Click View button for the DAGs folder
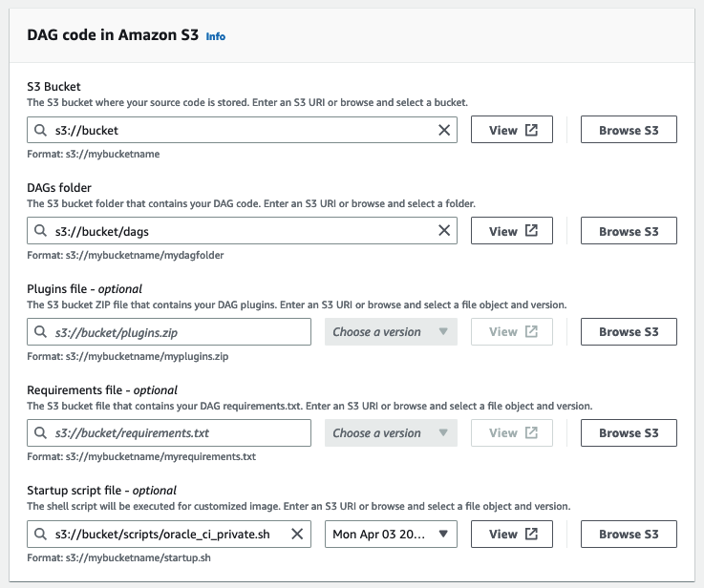 tap(512, 231)
